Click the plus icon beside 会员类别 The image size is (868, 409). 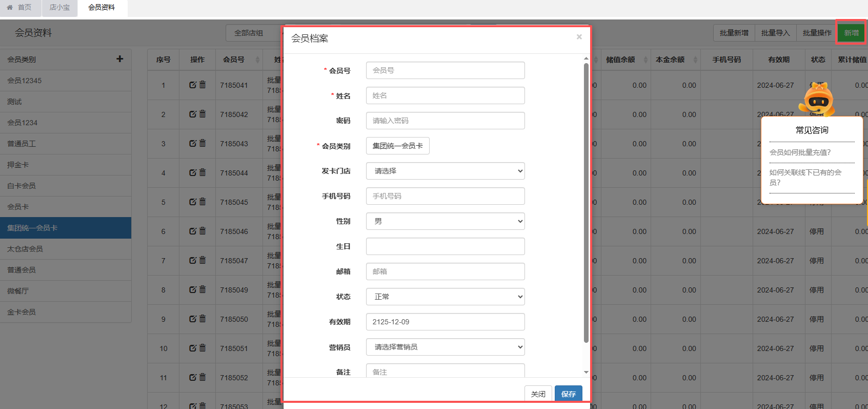pos(119,59)
